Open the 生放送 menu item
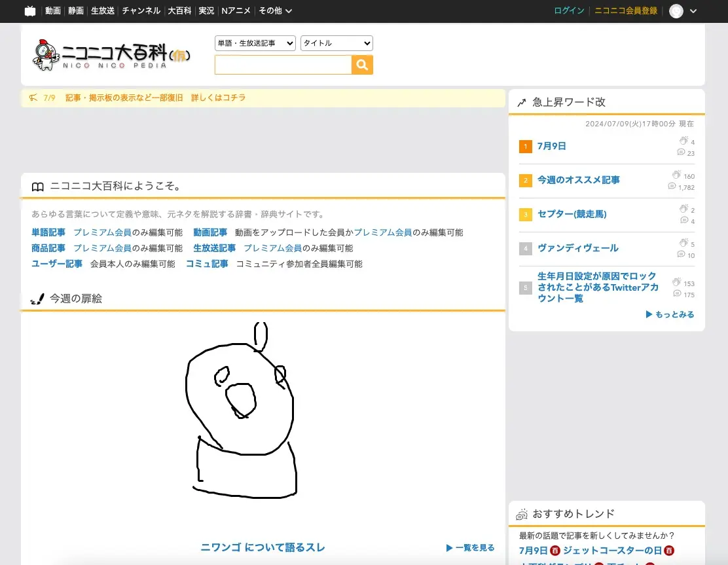728x565 pixels. click(x=103, y=10)
